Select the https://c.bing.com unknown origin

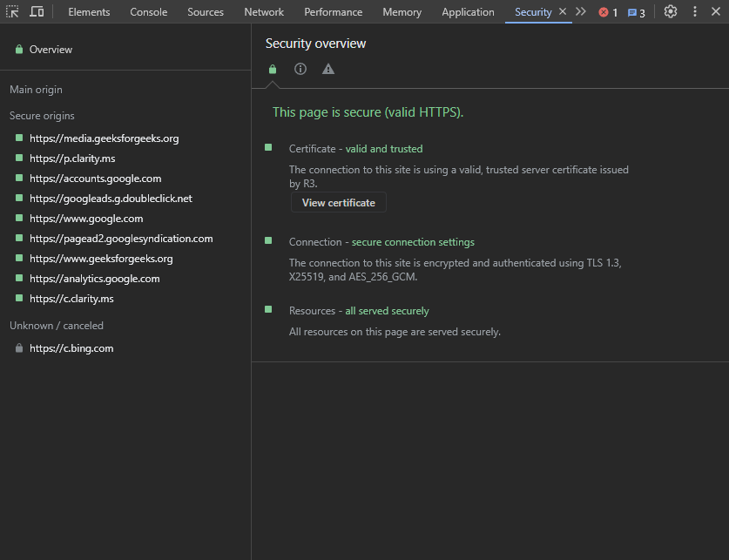click(x=71, y=348)
